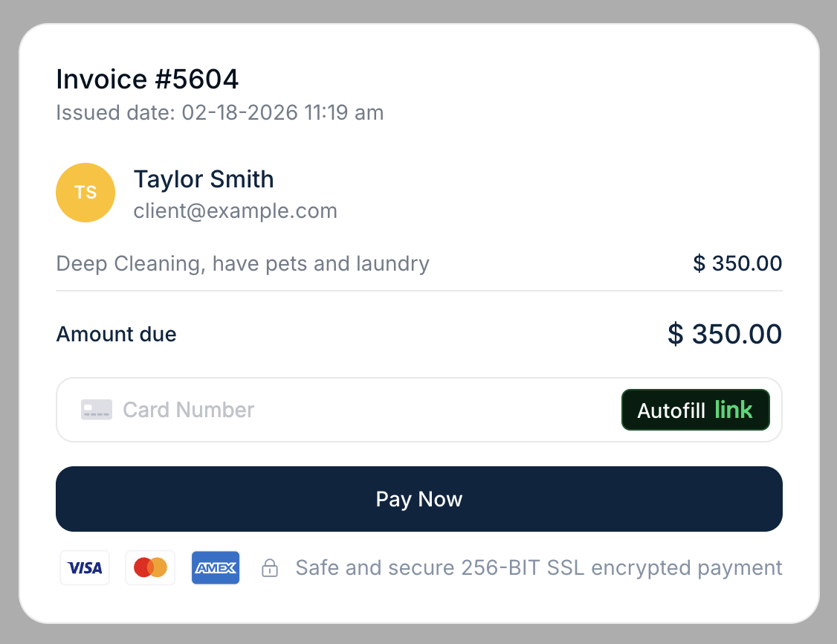Click the Amount due label
The height and width of the screenshot is (644, 837).
coord(116,335)
